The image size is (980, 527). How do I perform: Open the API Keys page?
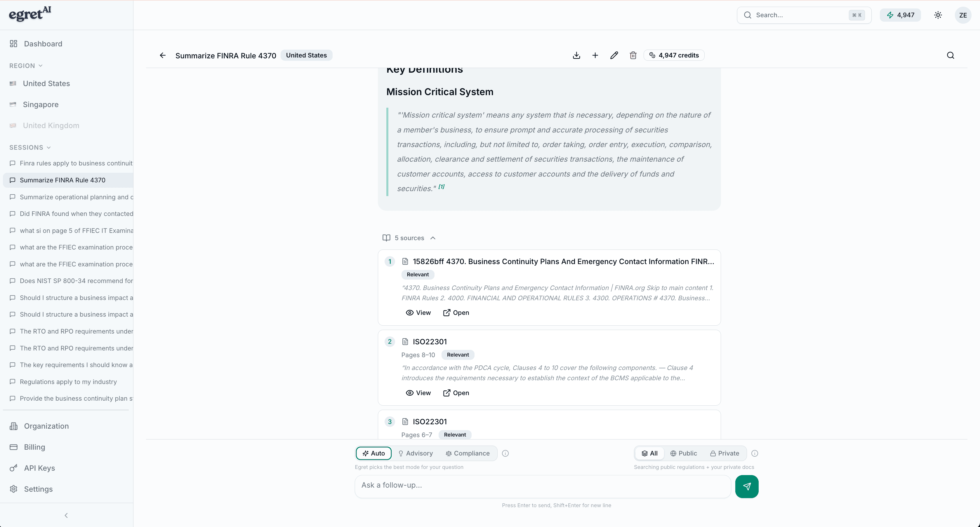tap(39, 468)
